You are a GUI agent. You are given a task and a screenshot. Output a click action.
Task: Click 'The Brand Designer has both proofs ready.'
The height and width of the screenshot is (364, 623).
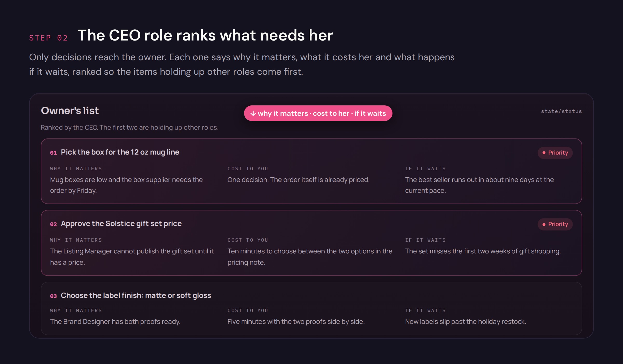(x=115, y=321)
